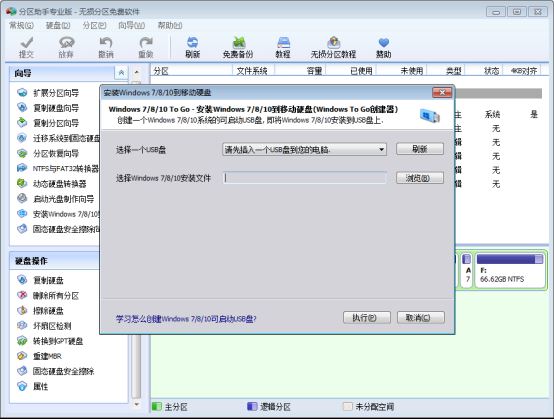The image size is (554, 419).
Task: Choose 复制硬盘 under 硬盘操作
Action: pos(48,281)
